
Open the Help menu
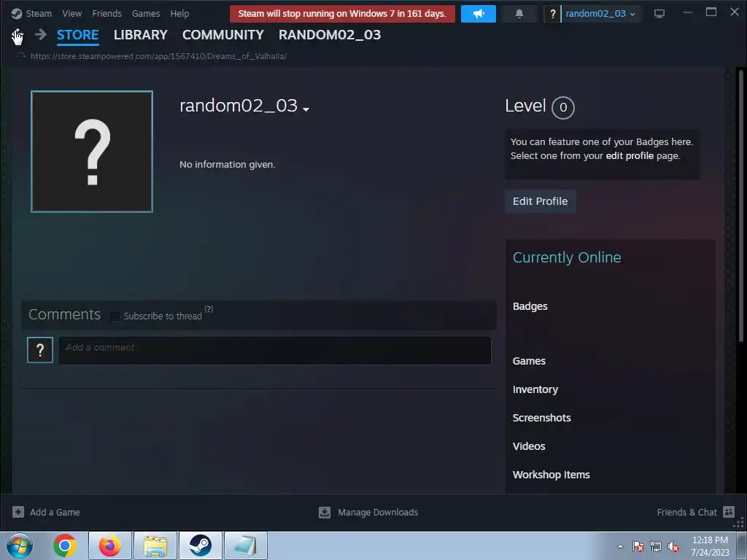click(x=179, y=13)
